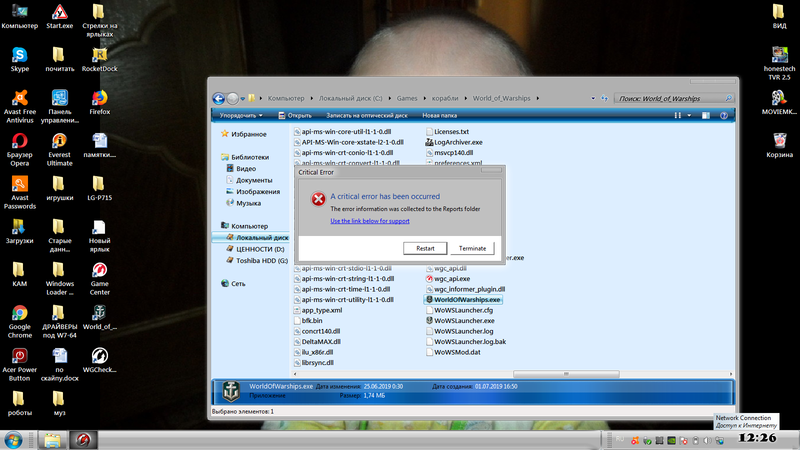Screen dimensions: 800x450
Task: Open the WGCheck desktop shortcut
Action: pos(99,360)
